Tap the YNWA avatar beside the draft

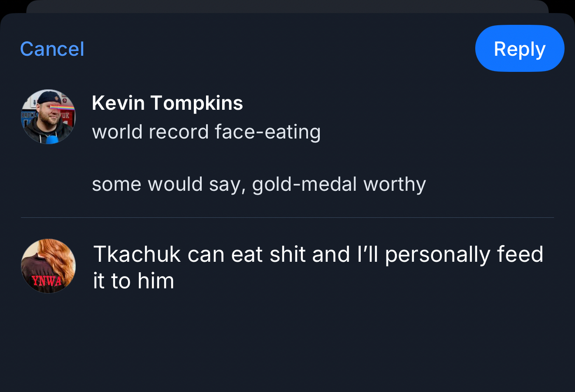(48, 266)
